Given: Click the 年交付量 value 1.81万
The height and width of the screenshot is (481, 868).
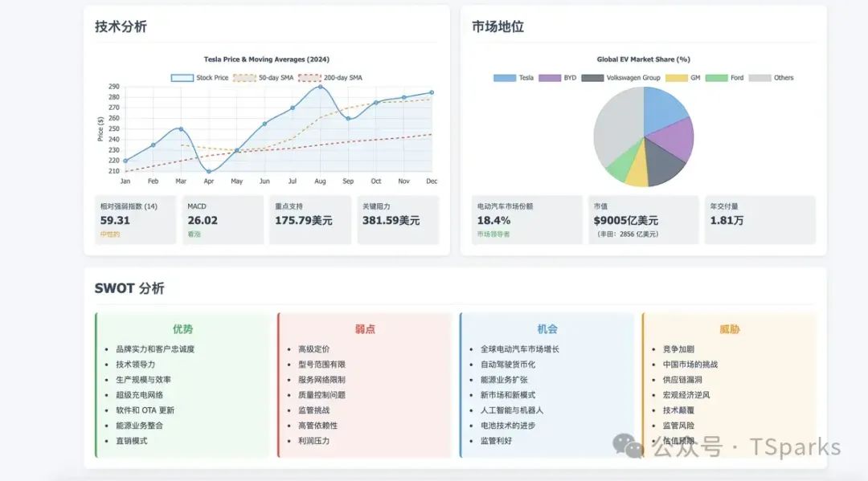Looking at the screenshot, I should coord(727,221).
